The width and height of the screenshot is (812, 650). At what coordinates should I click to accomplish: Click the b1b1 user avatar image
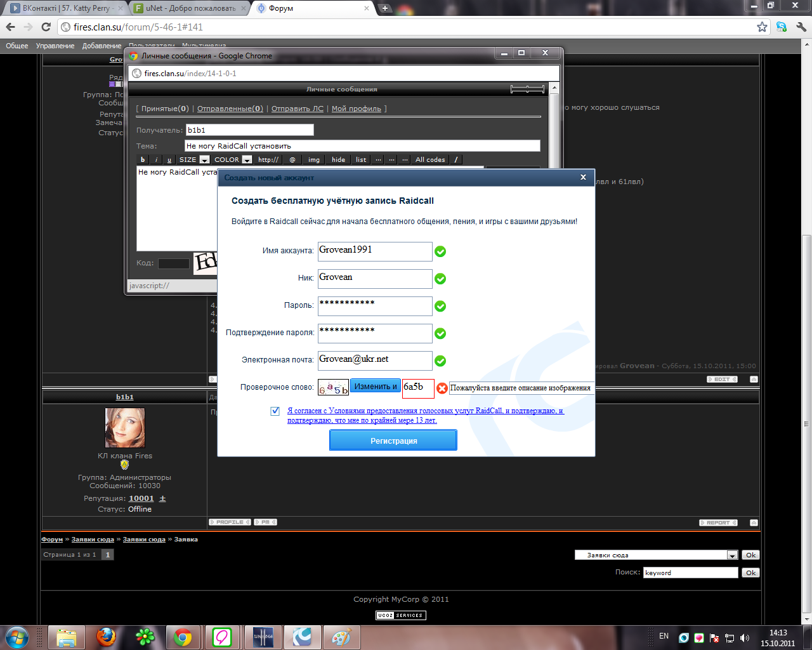[125, 428]
